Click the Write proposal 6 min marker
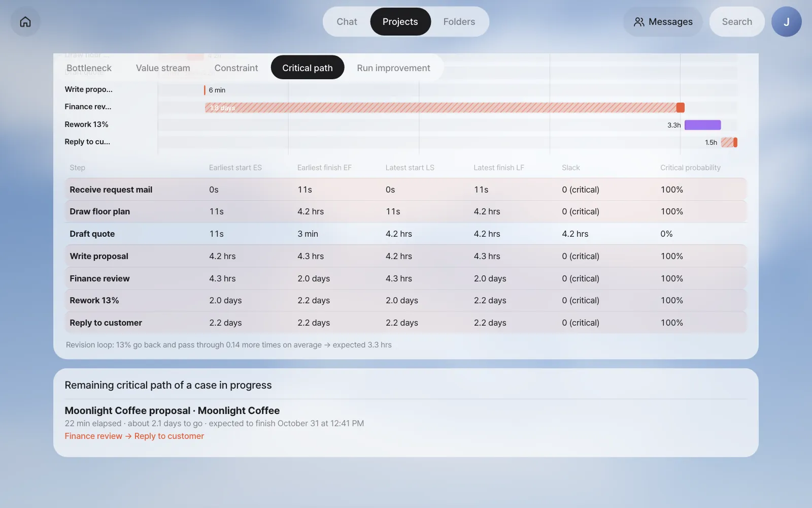Viewport: 812px width, 508px height. [x=205, y=90]
